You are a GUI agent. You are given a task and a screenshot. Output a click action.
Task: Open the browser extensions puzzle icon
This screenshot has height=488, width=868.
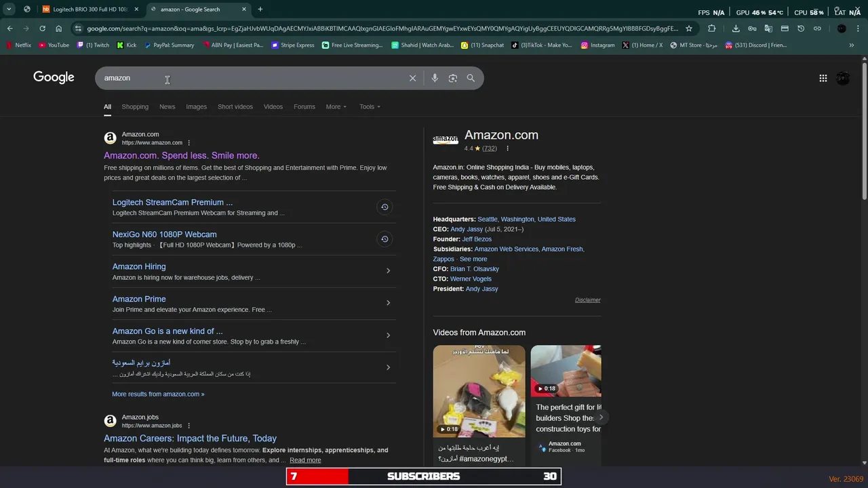[x=711, y=28]
